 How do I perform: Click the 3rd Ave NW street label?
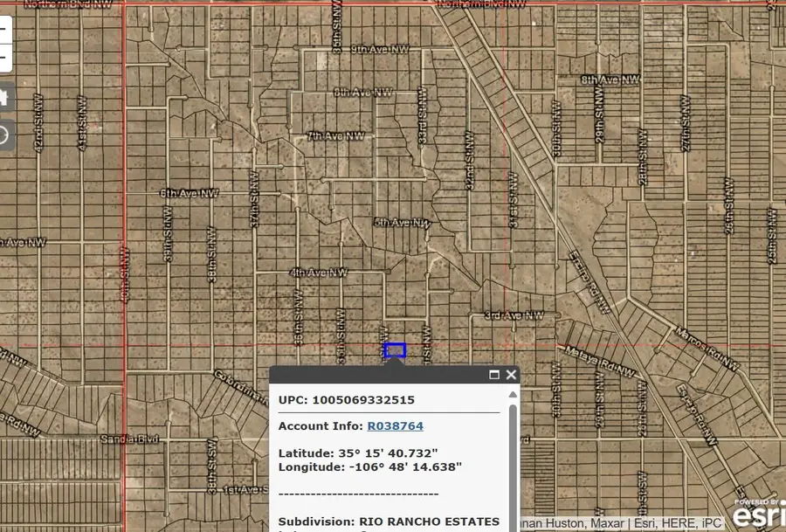click(x=514, y=315)
